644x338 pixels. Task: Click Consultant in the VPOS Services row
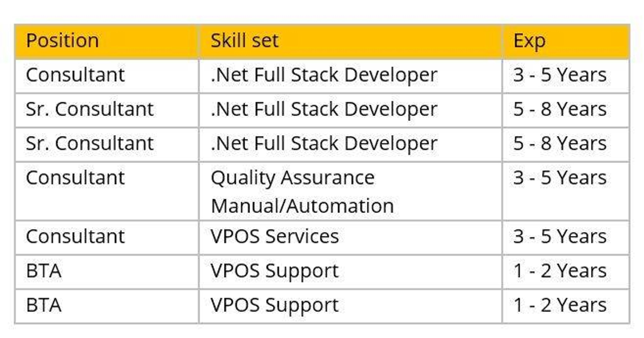point(75,236)
